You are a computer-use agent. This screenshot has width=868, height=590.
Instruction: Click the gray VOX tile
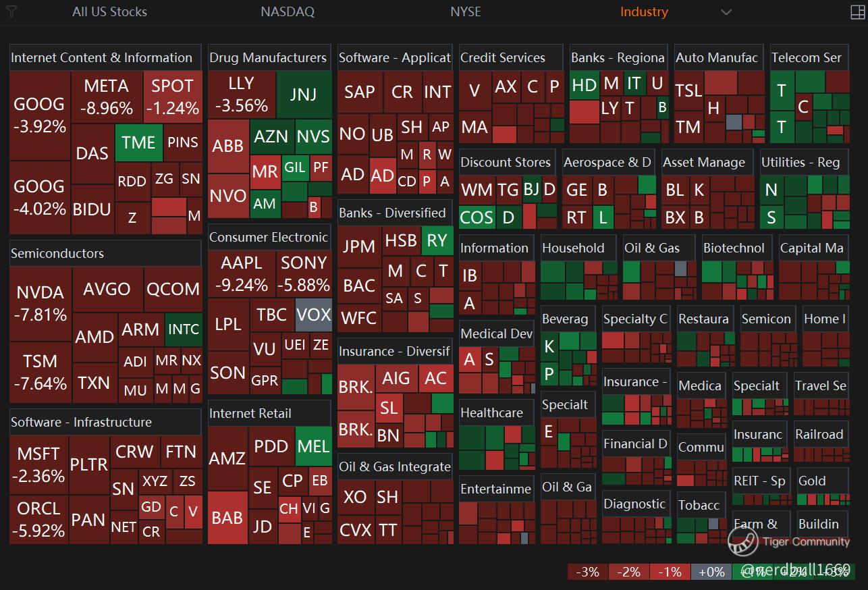click(314, 315)
